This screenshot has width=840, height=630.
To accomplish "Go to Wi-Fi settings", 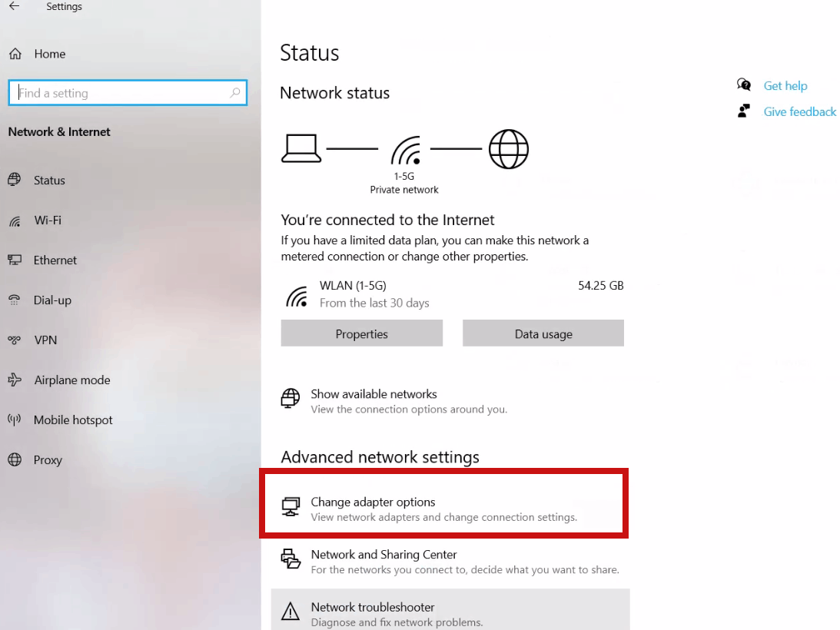I will (x=48, y=220).
